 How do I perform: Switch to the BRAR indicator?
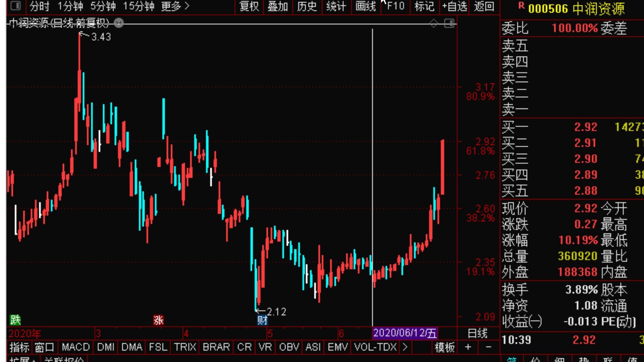click(x=216, y=347)
